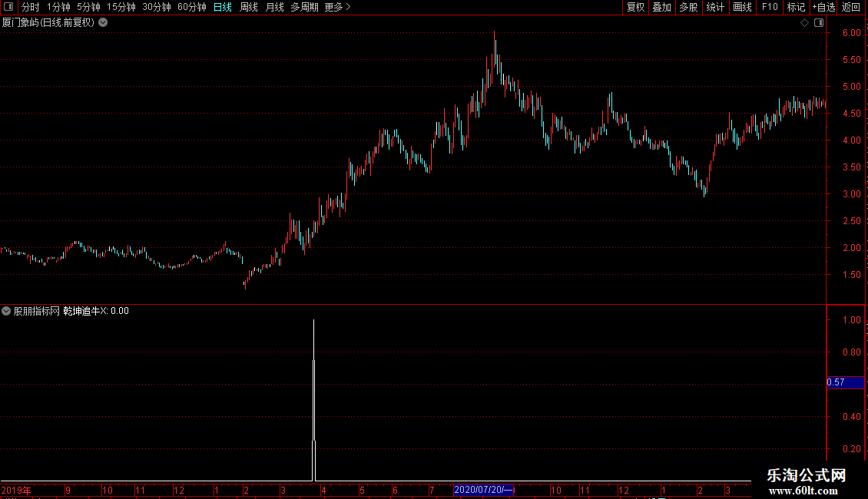Select the 30分钟 period
868x499 pixels.
tap(156, 7)
